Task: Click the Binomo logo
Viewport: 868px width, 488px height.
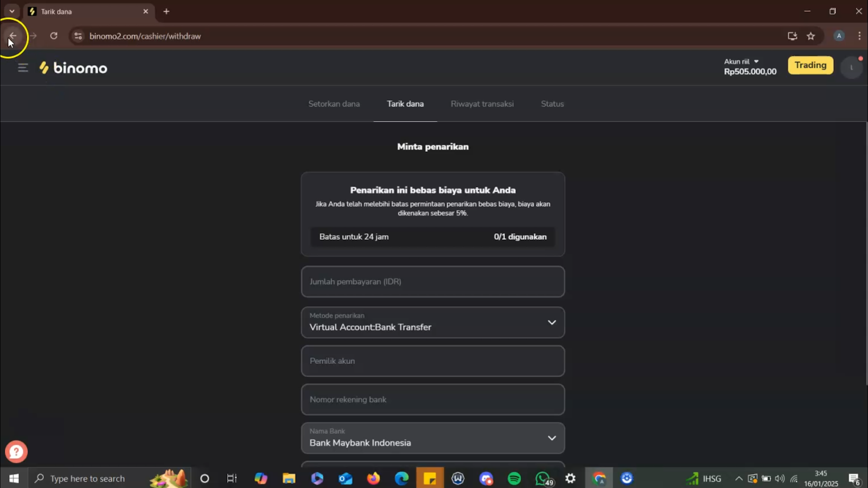Action: [73, 68]
